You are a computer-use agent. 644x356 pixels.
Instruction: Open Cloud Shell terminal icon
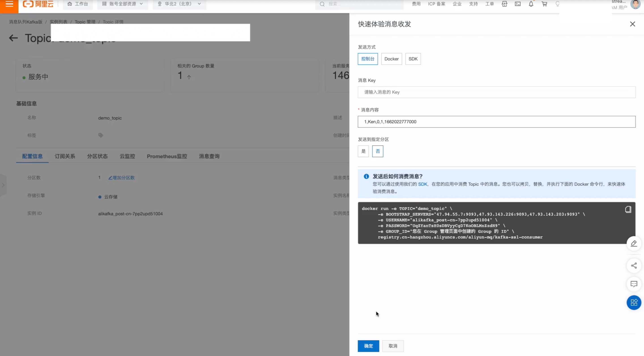click(518, 4)
